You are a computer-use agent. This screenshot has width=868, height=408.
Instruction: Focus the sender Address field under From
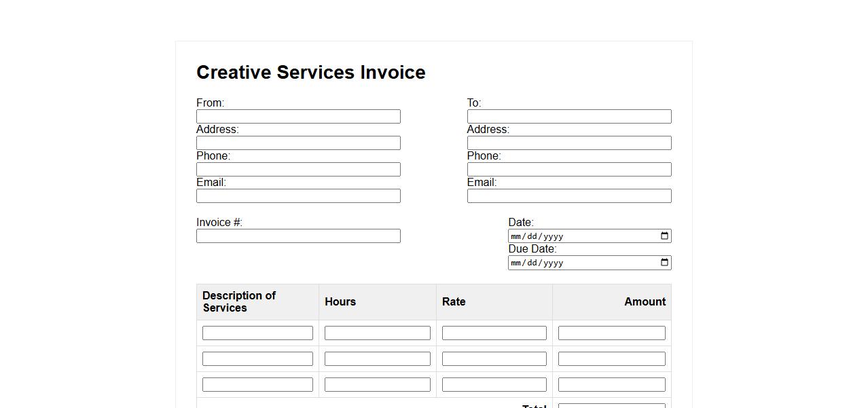tap(298, 143)
